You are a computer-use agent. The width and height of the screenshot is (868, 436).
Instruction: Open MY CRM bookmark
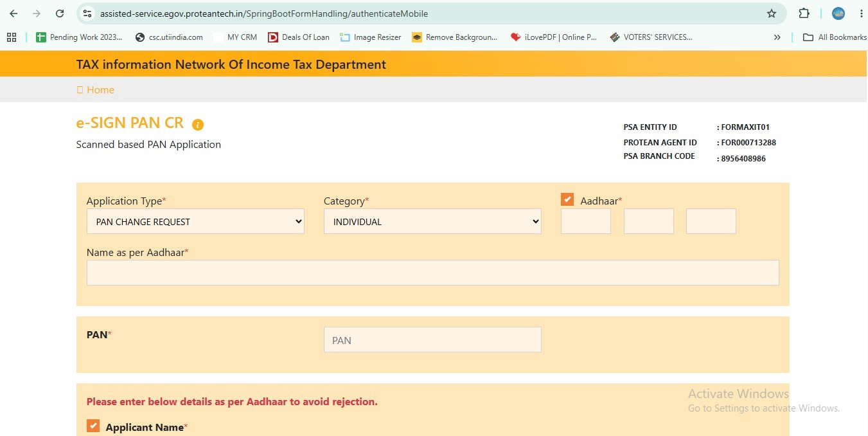(x=235, y=37)
